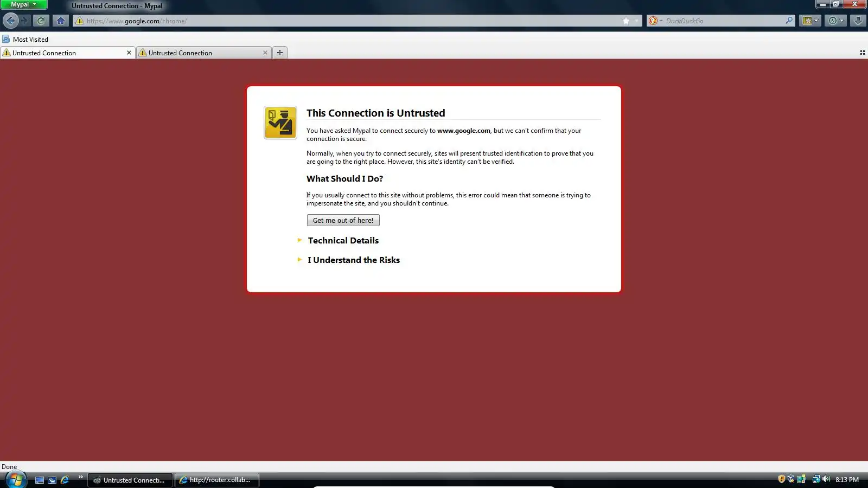Screen dimensions: 868x488
Task: Click the 'This Connection is Untrusted' heading
Action: 375,113
